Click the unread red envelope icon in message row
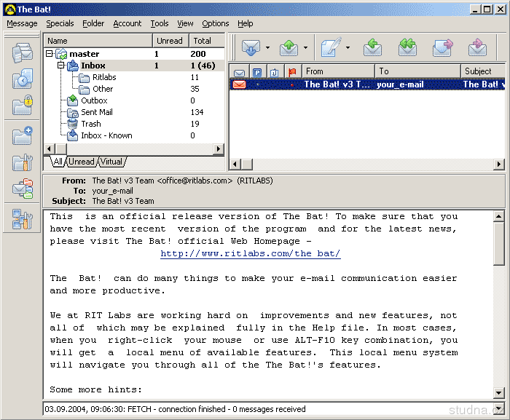 click(x=240, y=84)
